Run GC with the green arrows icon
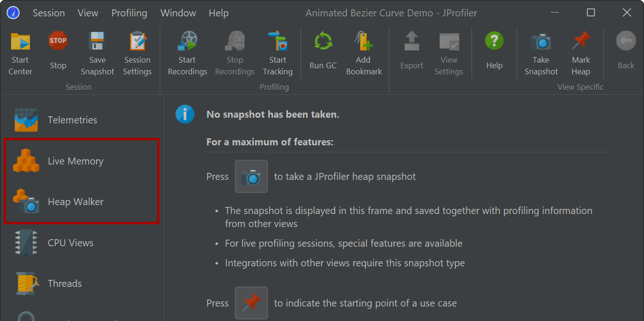The width and height of the screenshot is (644, 321). point(323,41)
